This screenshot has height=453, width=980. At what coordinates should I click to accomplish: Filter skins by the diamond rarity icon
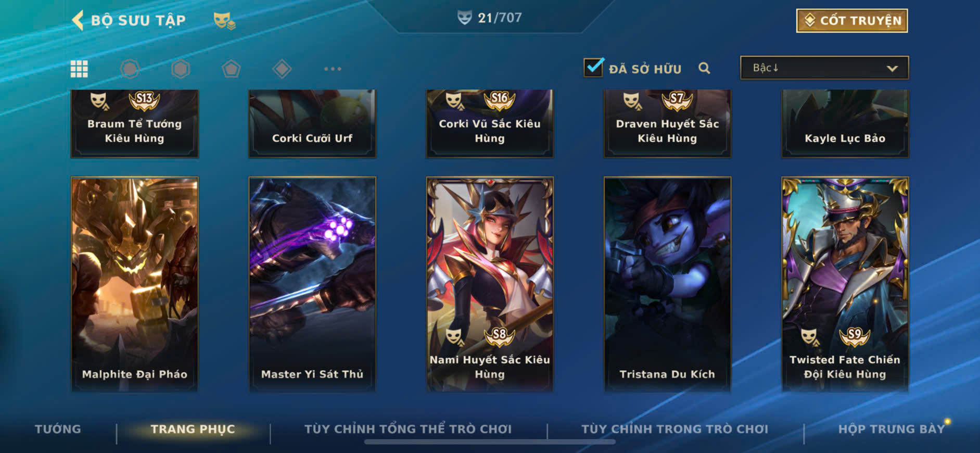click(x=282, y=69)
